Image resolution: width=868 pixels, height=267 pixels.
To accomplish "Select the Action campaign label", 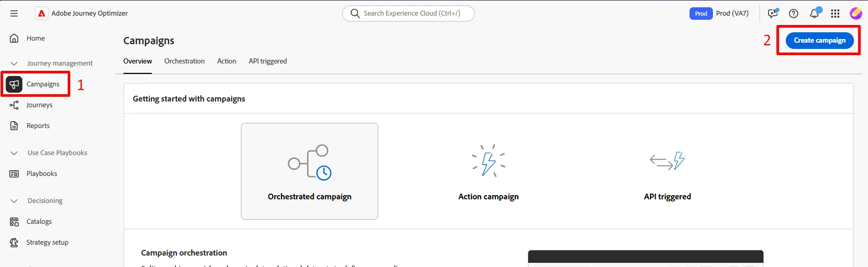I will 489,197.
